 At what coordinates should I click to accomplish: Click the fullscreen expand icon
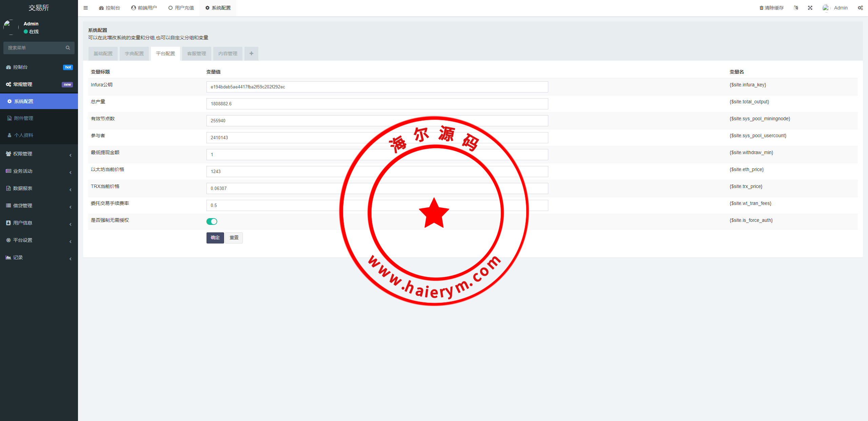coord(810,8)
